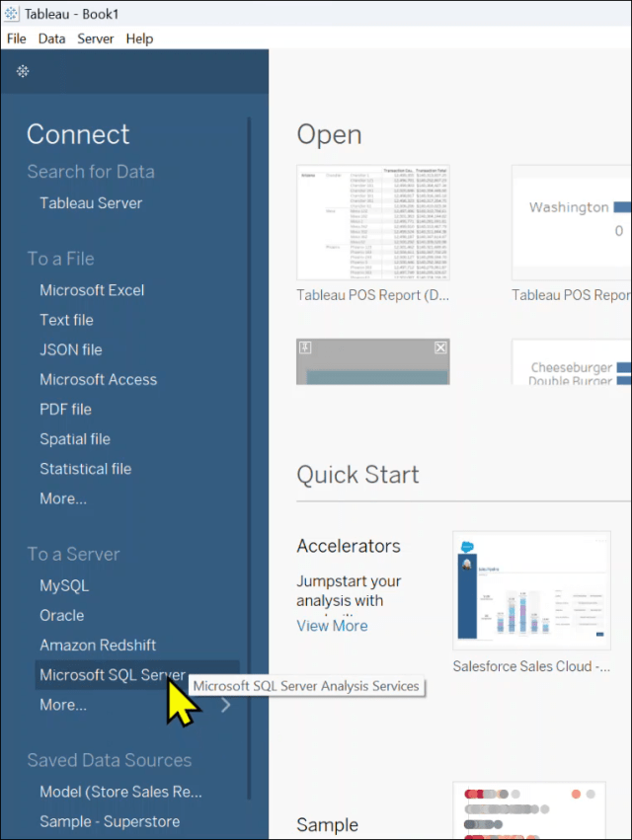632x840 pixels.
Task: Open the sample workbook thumbnail with colored dots
Action: [x=529, y=810]
